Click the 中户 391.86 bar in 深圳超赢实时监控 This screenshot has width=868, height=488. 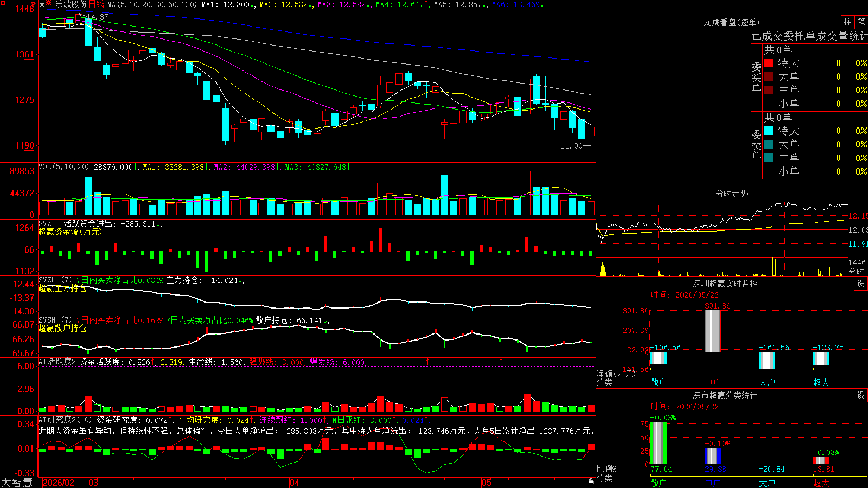click(x=713, y=331)
